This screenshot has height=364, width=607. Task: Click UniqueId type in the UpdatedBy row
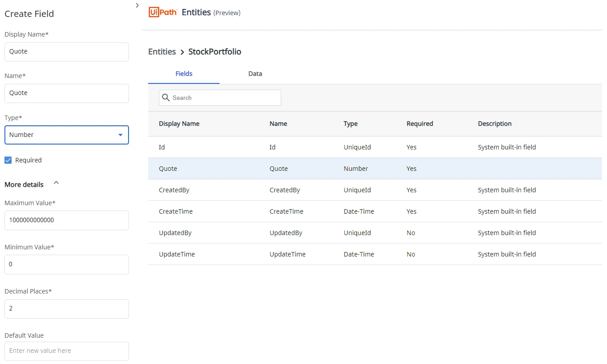357,233
